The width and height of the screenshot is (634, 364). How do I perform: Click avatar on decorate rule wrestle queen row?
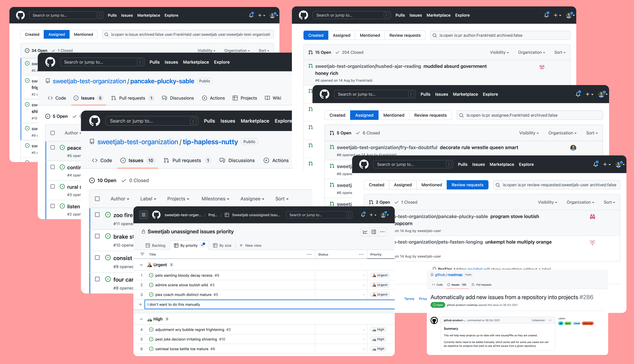pyautogui.click(x=573, y=148)
